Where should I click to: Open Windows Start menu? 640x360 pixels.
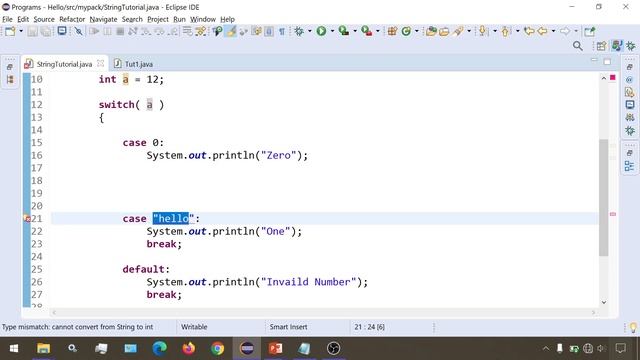pos(14,348)
